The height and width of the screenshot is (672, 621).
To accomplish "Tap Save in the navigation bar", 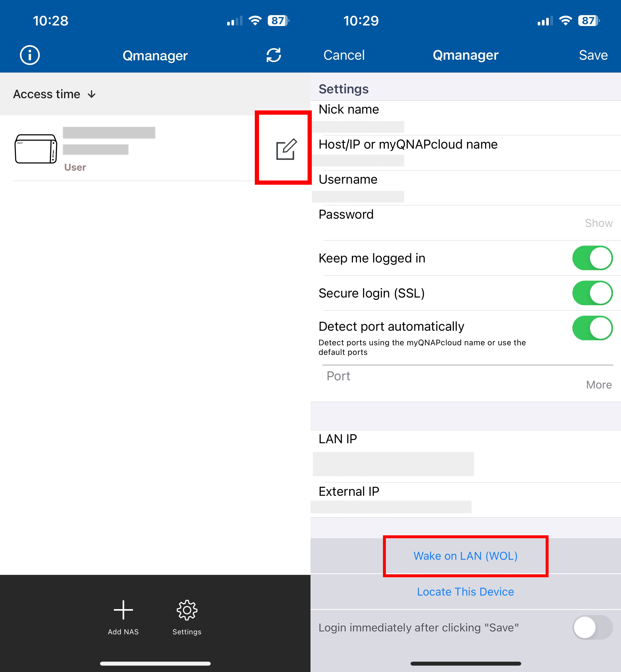I will click(593, 55).
